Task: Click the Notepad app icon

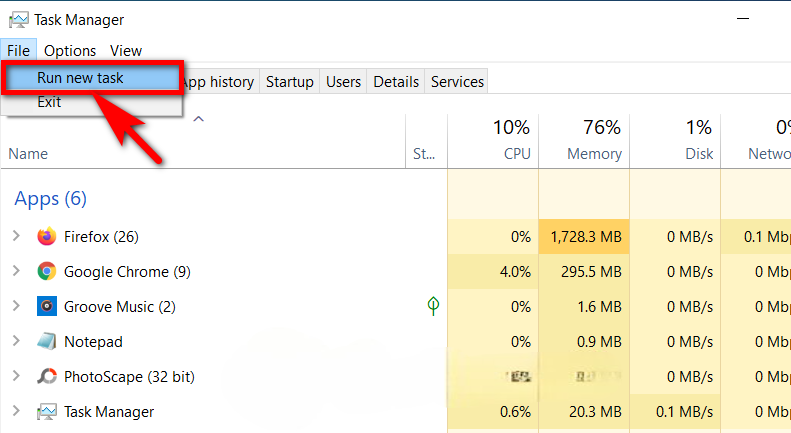Action: pos(46,341)
